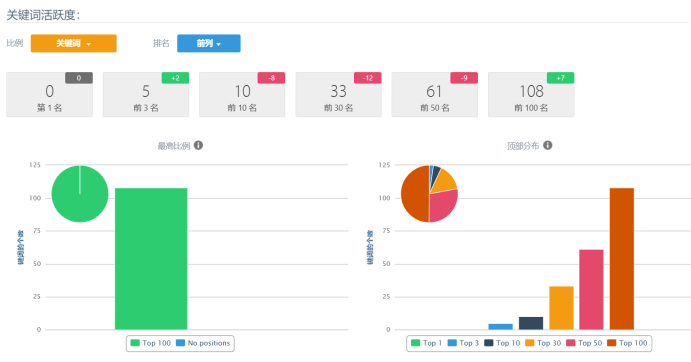Screen dimensions: 691x362
Task: Toggle No positions legend entry
Action: click(203, 343)
